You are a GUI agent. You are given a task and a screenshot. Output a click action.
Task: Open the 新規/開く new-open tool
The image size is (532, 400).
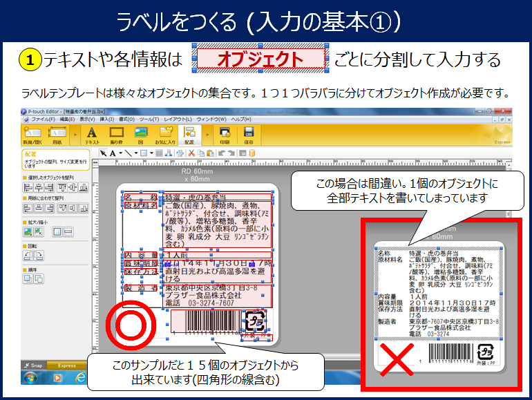(x=32, y=135)
